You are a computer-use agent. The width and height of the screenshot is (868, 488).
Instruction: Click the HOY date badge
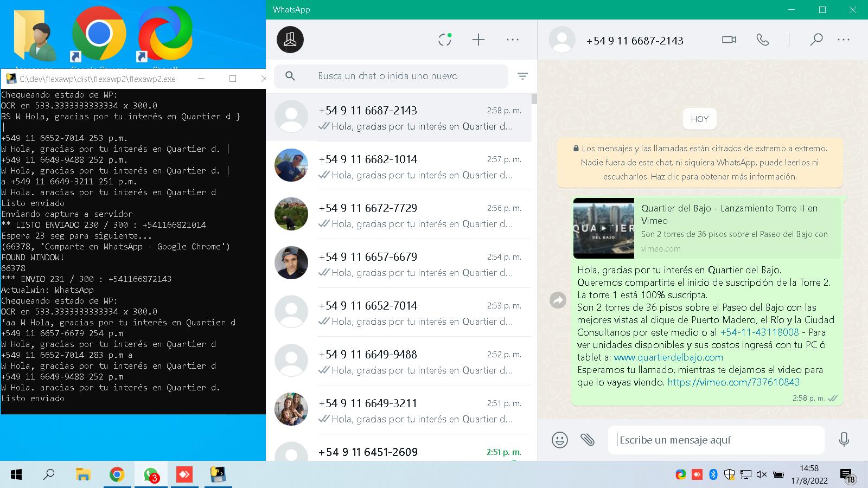click(700, 119)
